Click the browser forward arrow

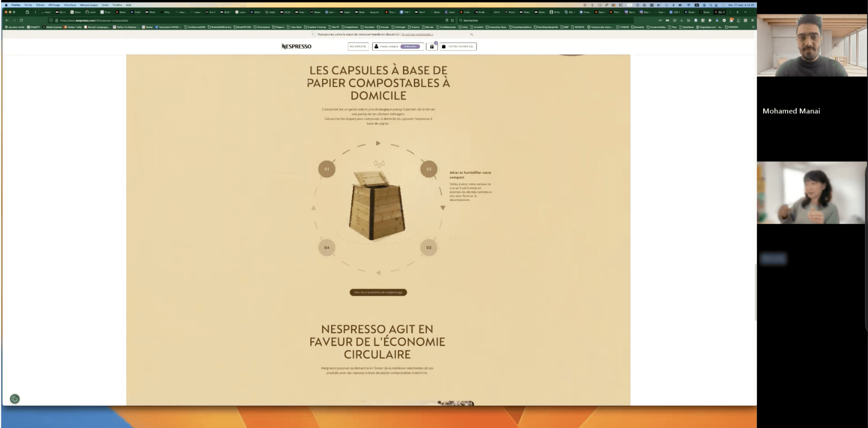pyautogui.click(x=14, y=20)
